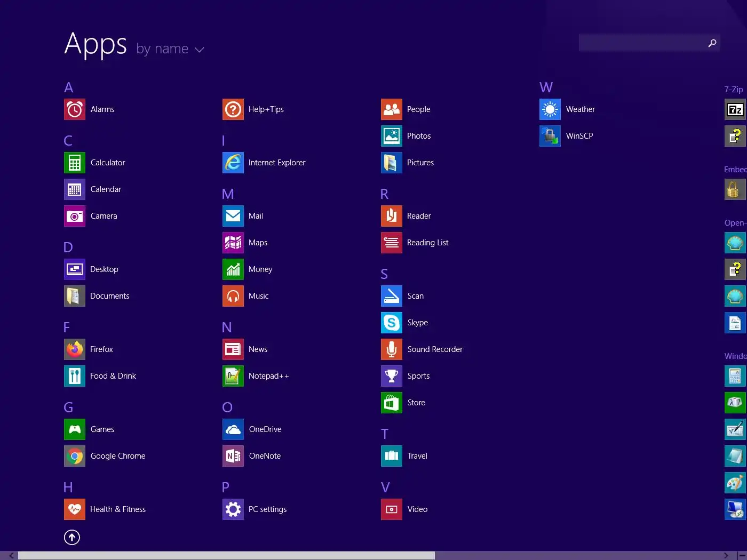Screen dimensions: 747x560
Task: Open the Weather app icon
Action: [x=550, y=109]
